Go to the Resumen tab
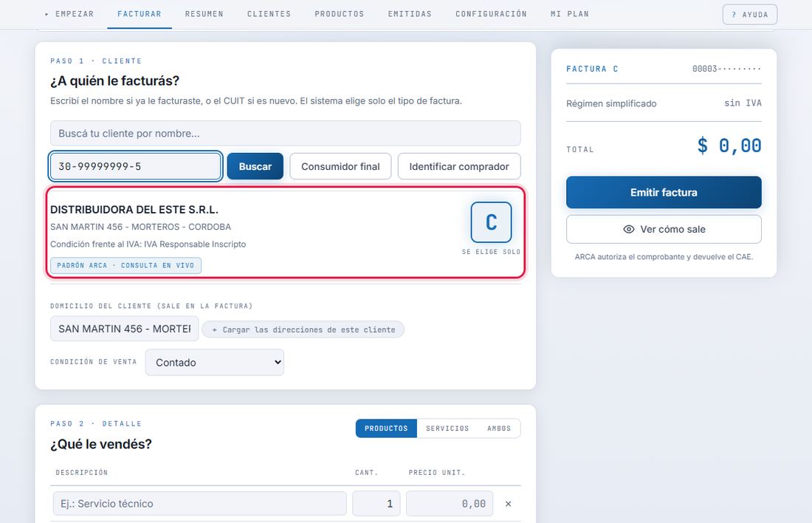This screenshot has height=523, width=812. tap(204, 14)
